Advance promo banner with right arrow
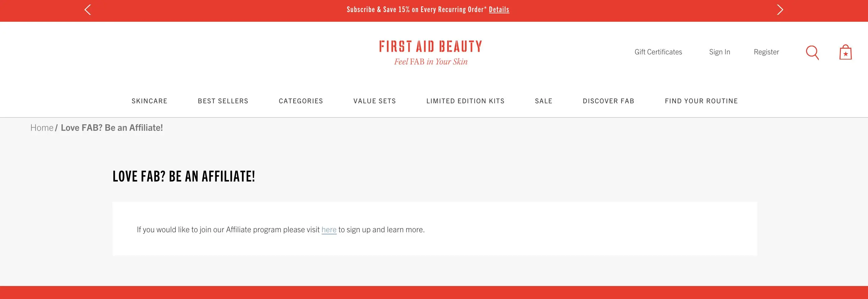The image size is (868, 299). coord(780,10)
